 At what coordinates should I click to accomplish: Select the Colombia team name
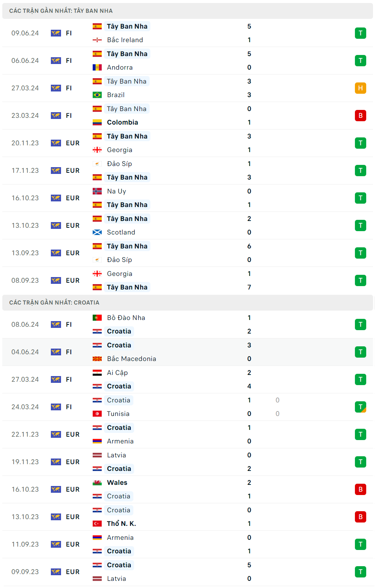click(x=122, y=122)
